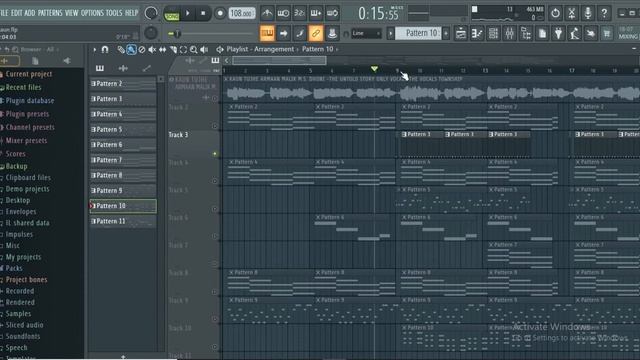
Task: Toggle step editing arrow icon
Action: [283, 33]
